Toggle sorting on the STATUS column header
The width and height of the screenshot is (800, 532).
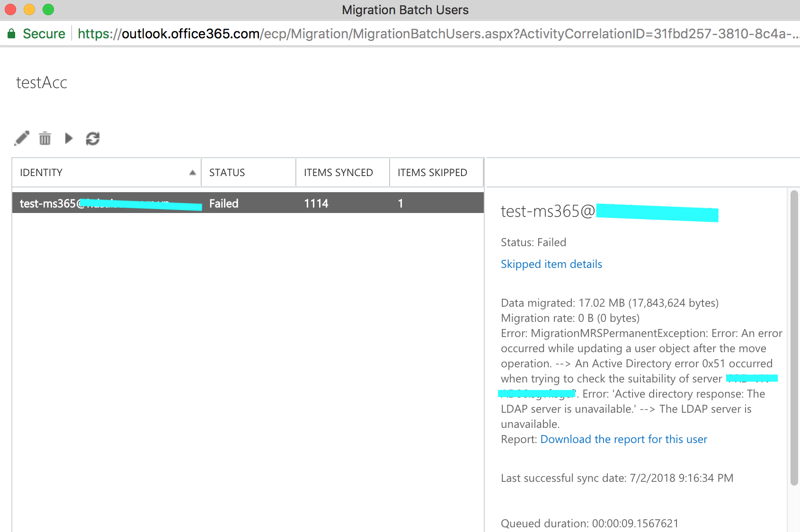[x=227, y=172]
